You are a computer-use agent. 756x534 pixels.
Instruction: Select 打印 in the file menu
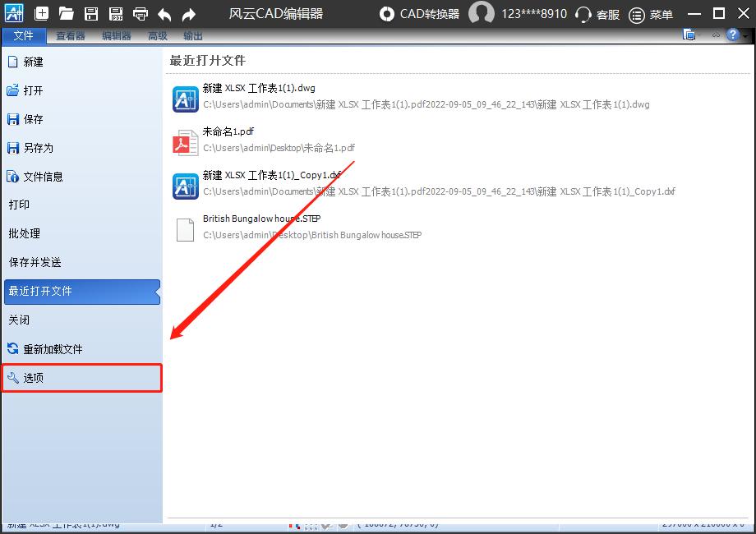coord(82,205)
